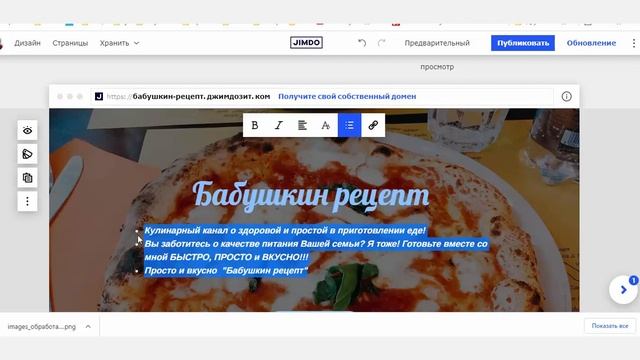Image resolution: width=640 pixels, height=360 pixels.
Task: Redo the last undone change
Action: [x=382, y=43]
